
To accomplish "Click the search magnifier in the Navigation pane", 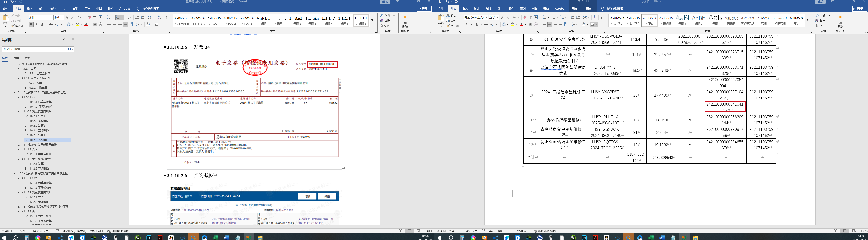I will tap(69, 49).
